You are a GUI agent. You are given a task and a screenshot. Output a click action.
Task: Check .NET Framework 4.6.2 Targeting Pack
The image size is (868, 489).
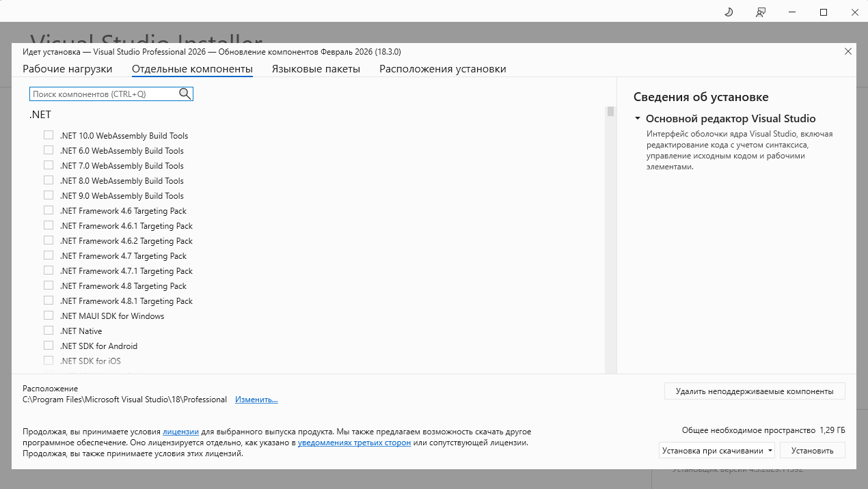tap(49, 240)
